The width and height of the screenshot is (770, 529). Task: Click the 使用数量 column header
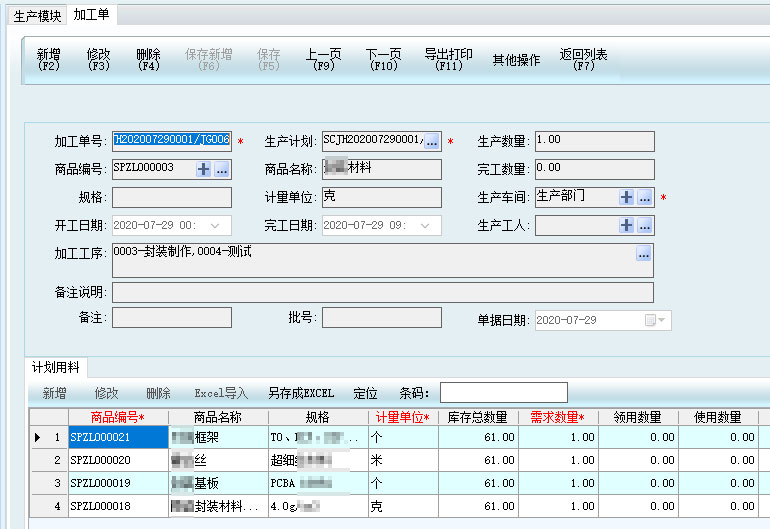(718, 418)
